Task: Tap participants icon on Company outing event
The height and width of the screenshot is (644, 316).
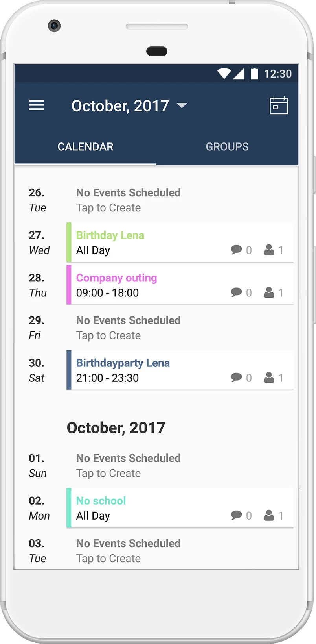Action: click(x=269, y=292)
